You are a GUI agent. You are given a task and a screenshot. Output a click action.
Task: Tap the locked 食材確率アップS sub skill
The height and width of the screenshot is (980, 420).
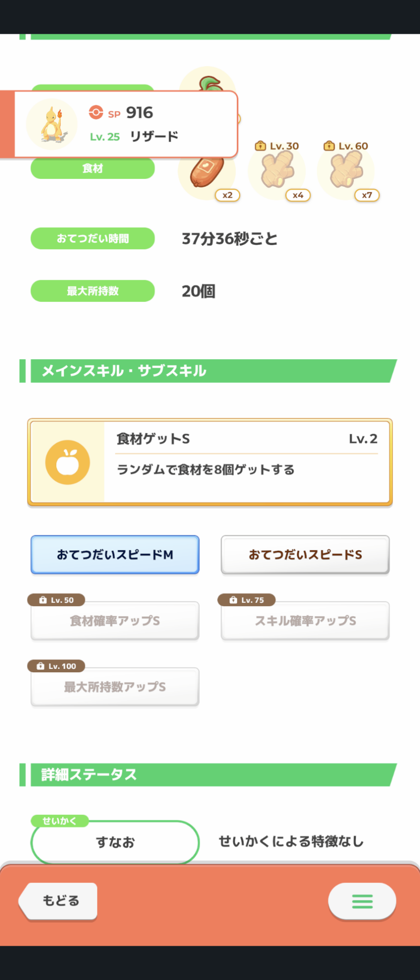(115, 621)
